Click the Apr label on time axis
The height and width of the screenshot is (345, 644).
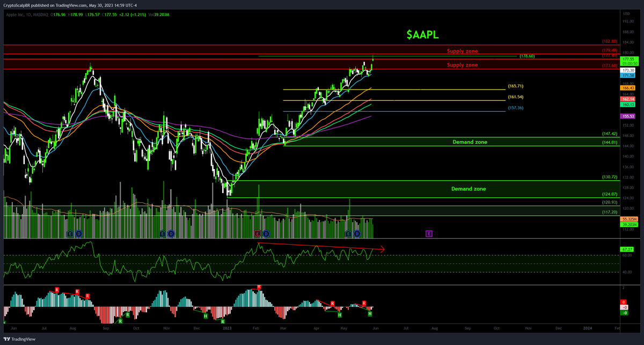[317, 327]
